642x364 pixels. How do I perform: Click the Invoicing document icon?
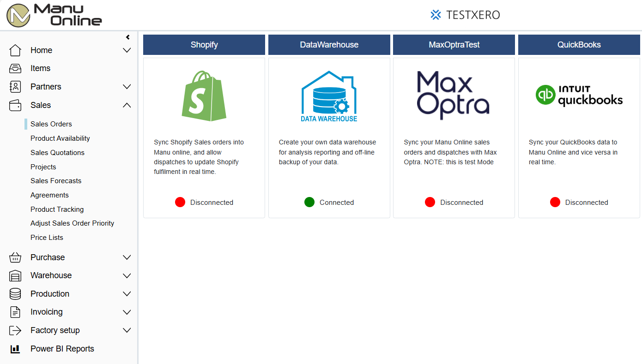(15, 312)
